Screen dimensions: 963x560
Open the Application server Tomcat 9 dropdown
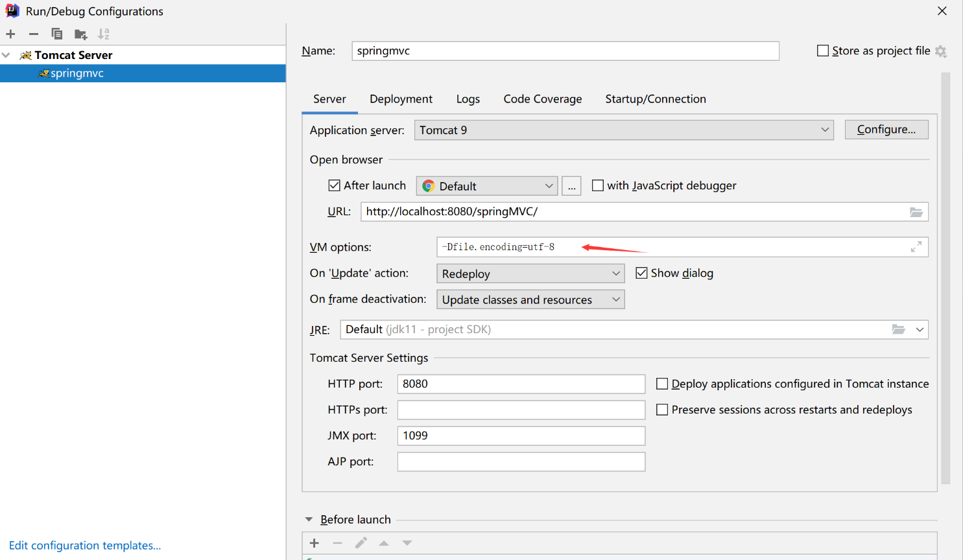click(x=624, y=130)
